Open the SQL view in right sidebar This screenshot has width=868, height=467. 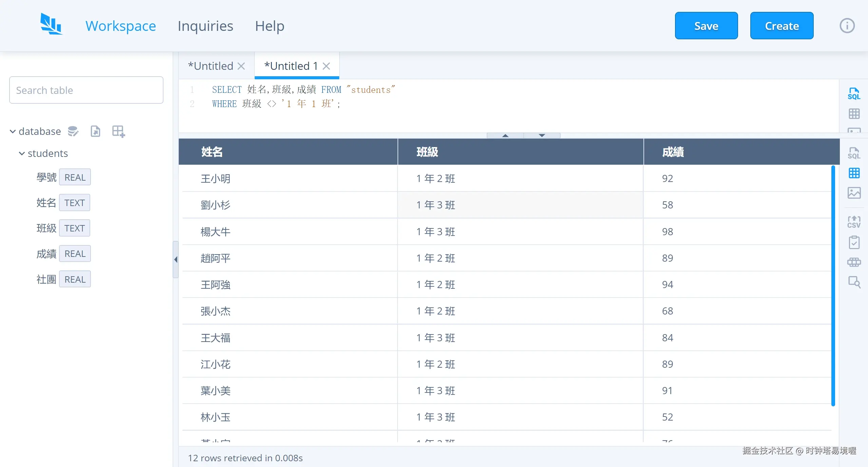[x=854, y=153]
